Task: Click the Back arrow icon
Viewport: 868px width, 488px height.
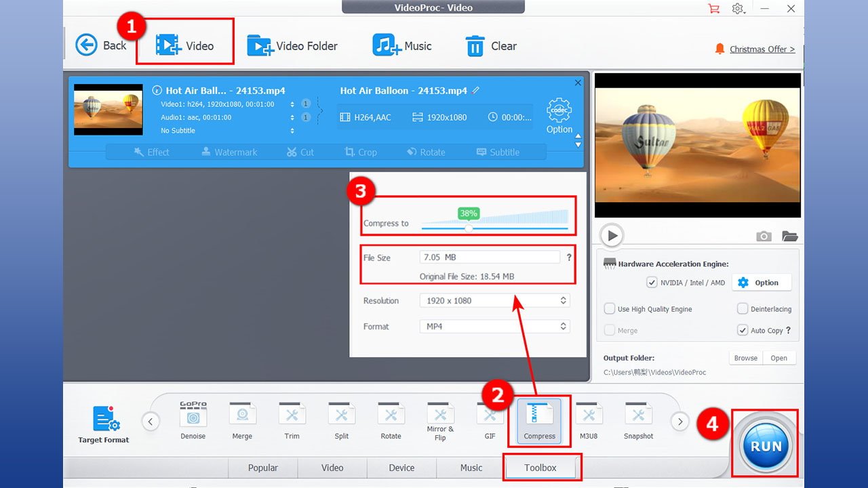Action: pos(86,45)
